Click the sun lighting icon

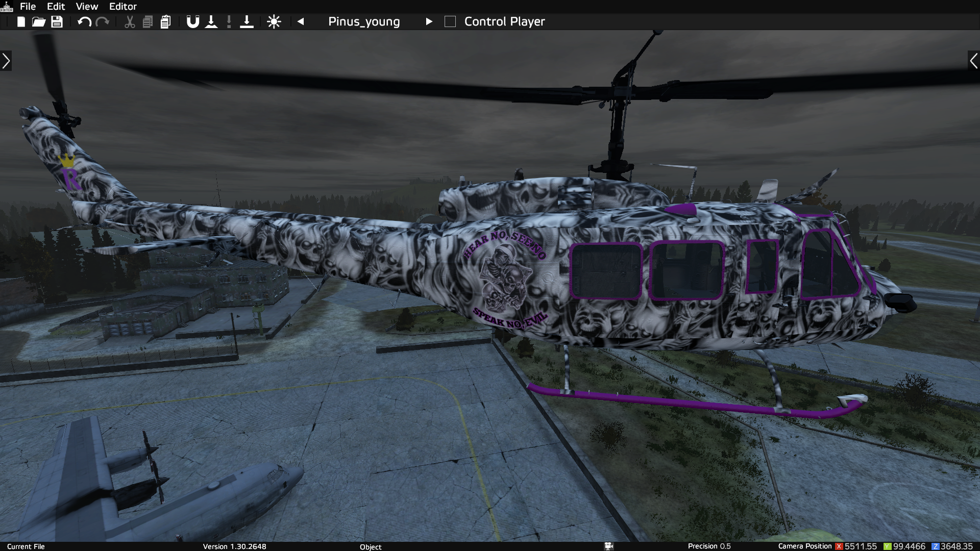point(274,22)
